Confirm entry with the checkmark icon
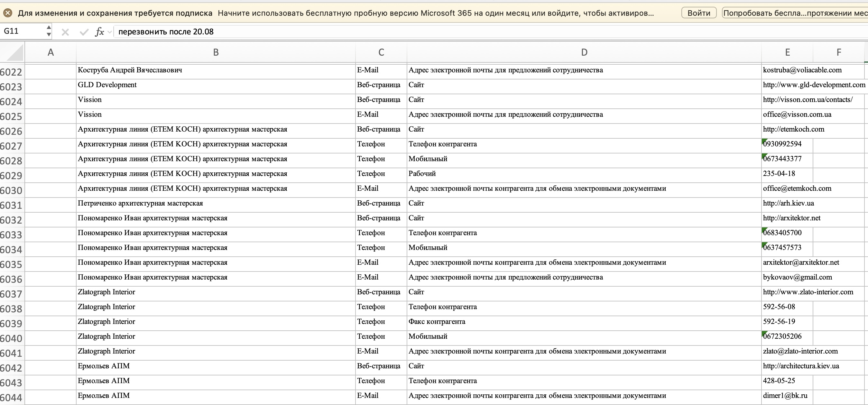The height and width of the screenshot is (405, 868). tap(84, 32)
